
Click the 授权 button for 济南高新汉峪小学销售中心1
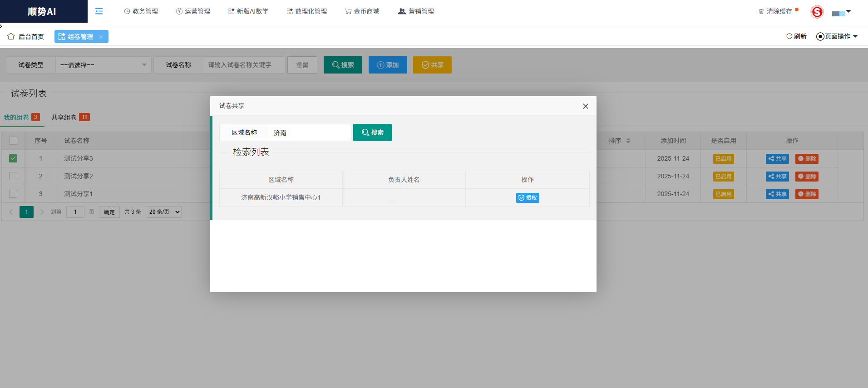click(x=527, y=198)
